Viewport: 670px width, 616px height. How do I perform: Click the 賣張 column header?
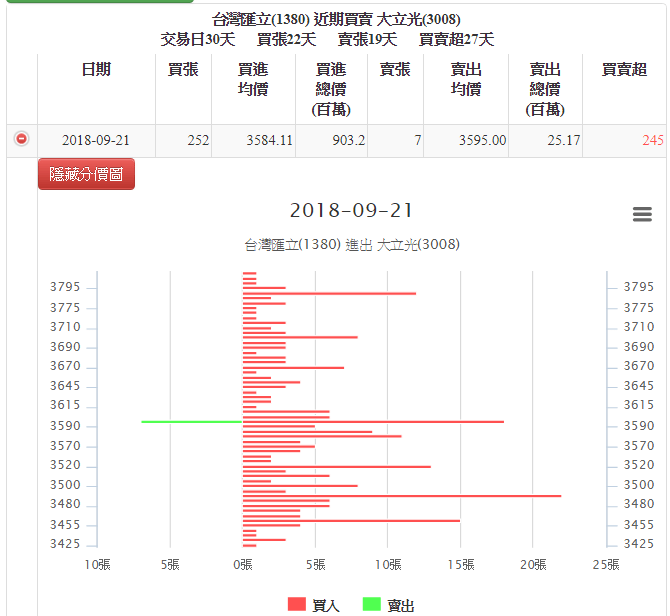tap(395, 69)
